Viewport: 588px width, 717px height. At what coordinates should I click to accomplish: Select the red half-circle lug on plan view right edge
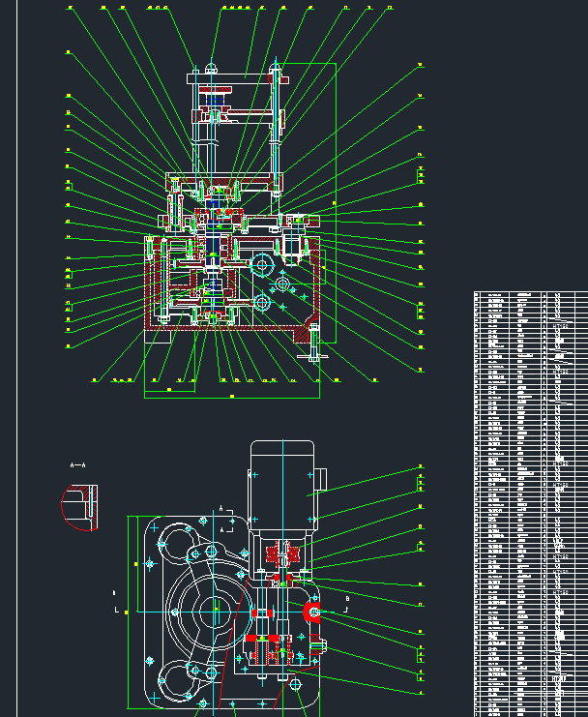pyautogui.click(x=313, y=612)
